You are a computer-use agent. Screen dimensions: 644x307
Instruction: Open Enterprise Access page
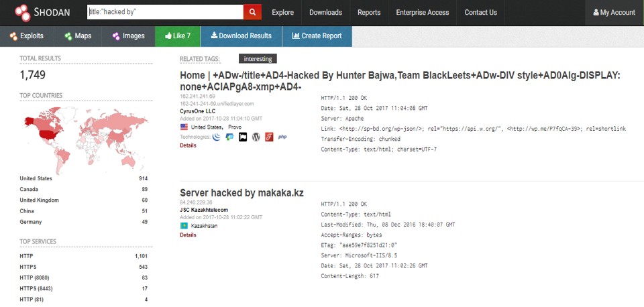pos(422,13)
